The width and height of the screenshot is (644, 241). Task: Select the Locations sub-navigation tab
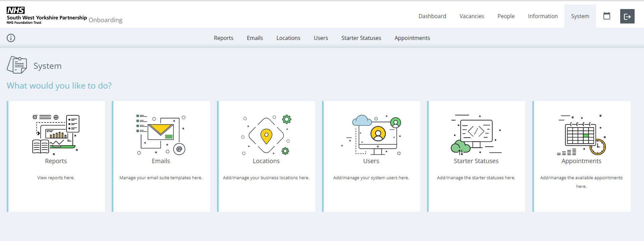288,38
